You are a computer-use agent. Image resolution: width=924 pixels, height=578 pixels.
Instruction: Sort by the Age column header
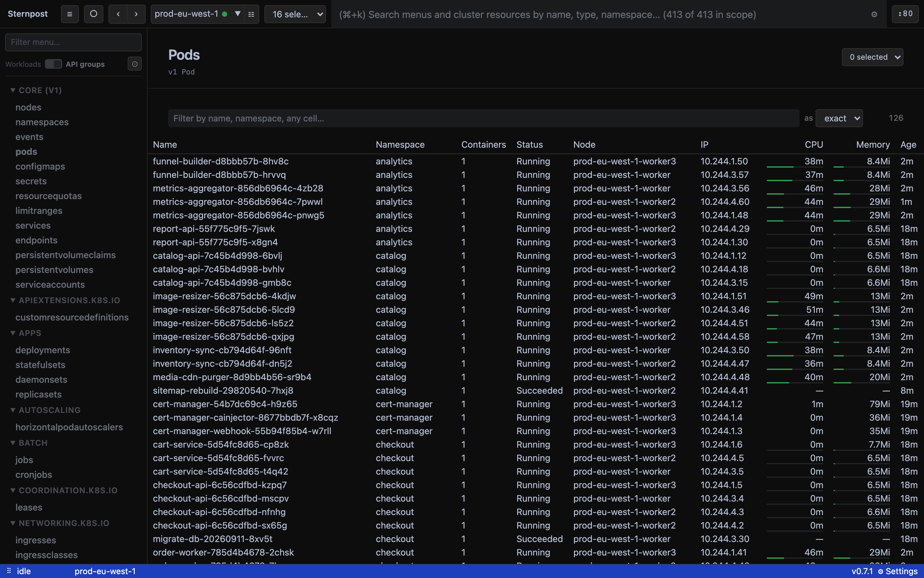coord(908,144)
